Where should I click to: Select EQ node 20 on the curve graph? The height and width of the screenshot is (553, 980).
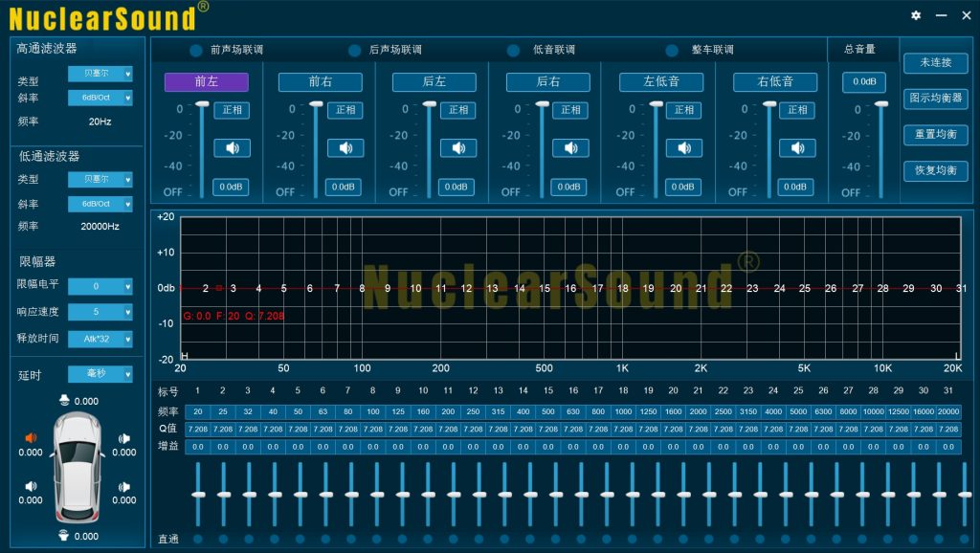(676, 288)
